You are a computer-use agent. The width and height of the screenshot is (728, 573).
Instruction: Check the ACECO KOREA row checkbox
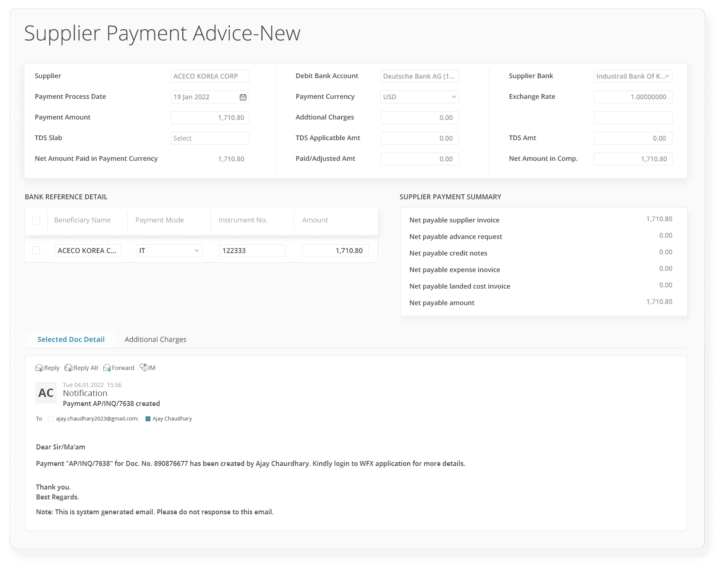[x=36, y=251]
